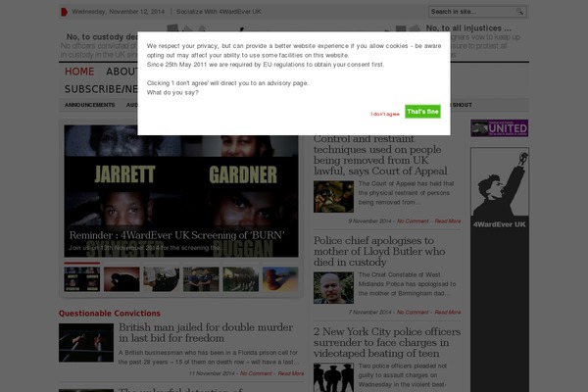Open No, to all injustices header link

468,28
